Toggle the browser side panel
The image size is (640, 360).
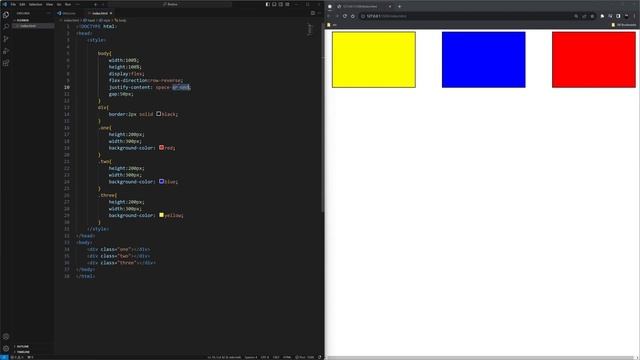[618, 16]
